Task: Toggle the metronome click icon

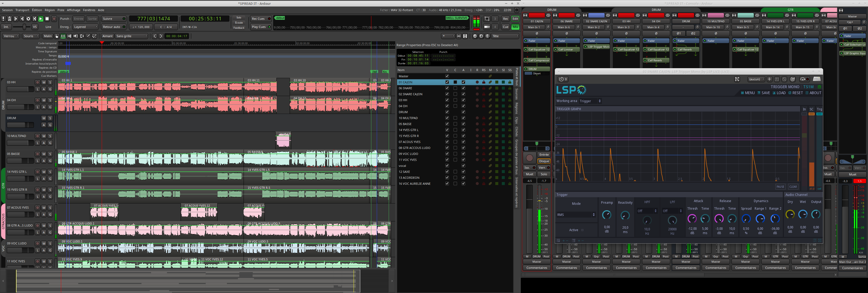Action: click(x=9, y=19)
